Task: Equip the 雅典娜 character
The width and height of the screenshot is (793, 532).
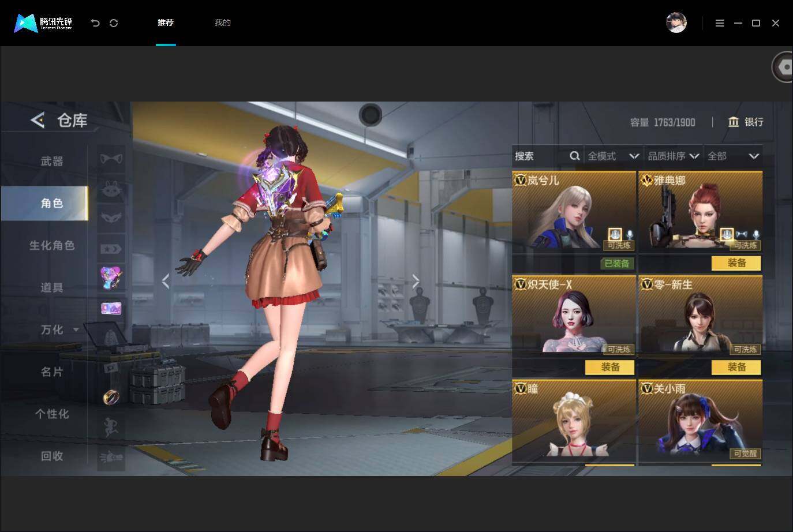Action: (x=736, y=263)
